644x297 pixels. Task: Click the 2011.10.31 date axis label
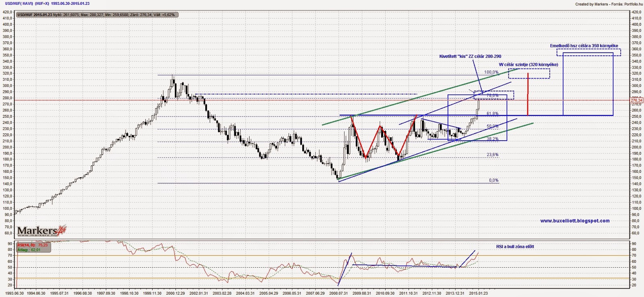tap(408, 294)
